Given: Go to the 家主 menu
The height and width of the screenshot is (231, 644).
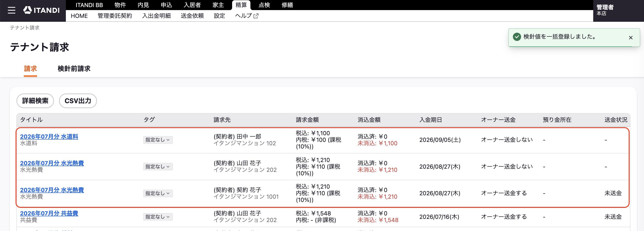Looking at the screenshot, I should coord(218,5).
